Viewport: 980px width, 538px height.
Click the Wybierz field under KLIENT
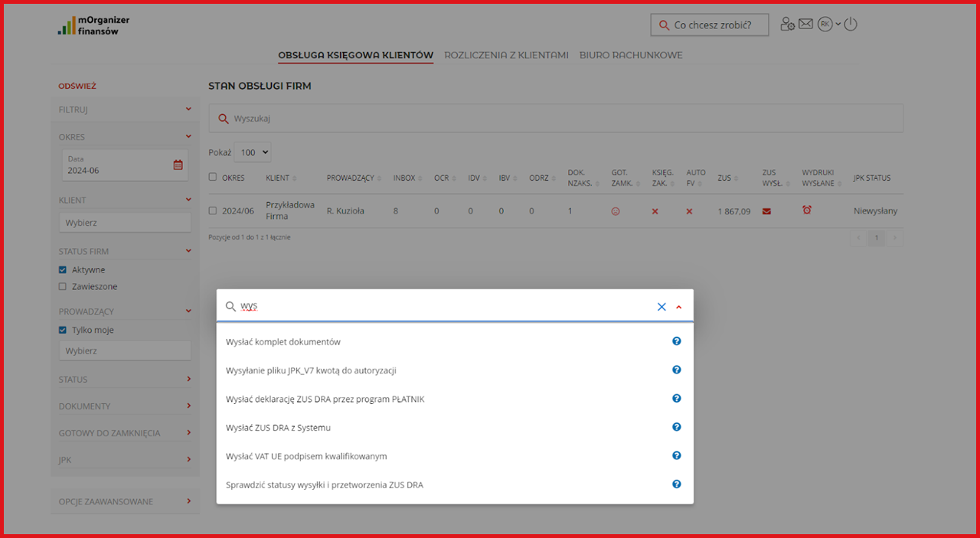125,223
